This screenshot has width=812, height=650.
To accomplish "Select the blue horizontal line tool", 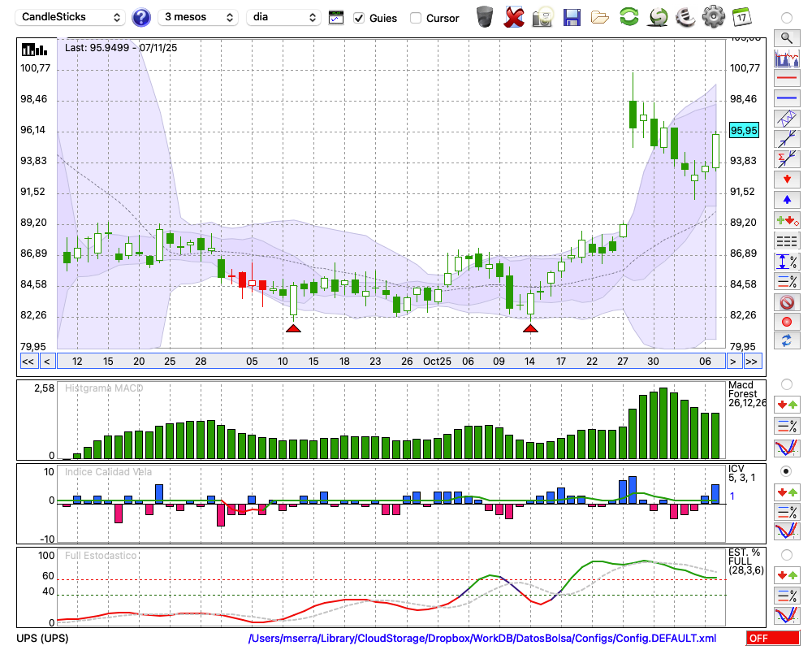I will (786, 98).
